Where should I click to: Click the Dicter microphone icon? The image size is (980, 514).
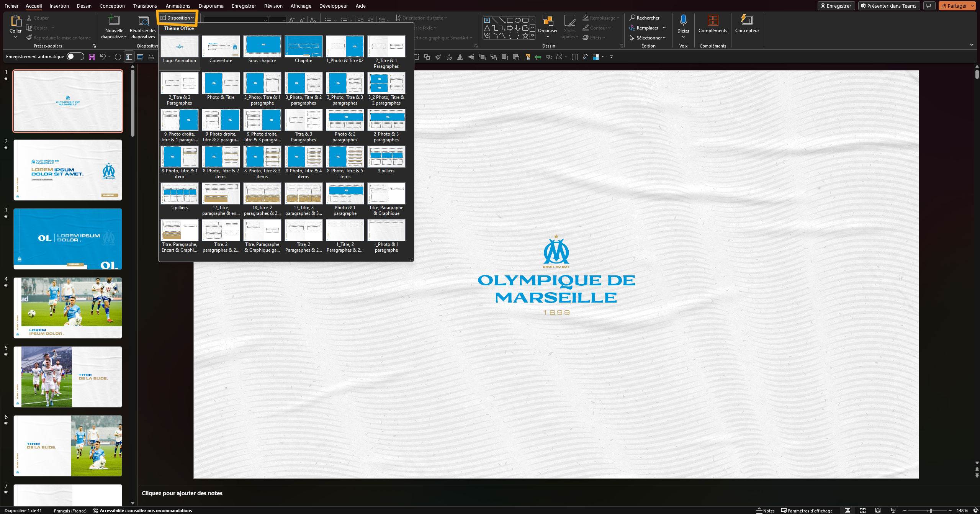click(683, 21)
